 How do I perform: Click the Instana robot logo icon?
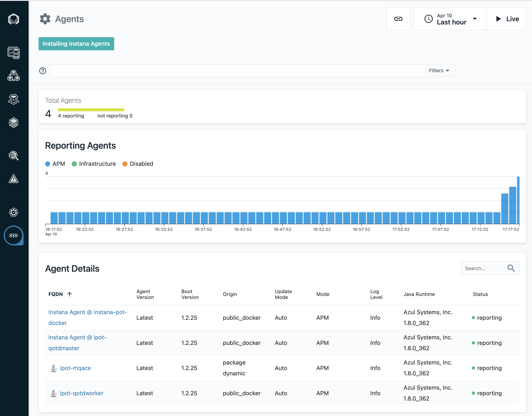[x=14, y=19]
